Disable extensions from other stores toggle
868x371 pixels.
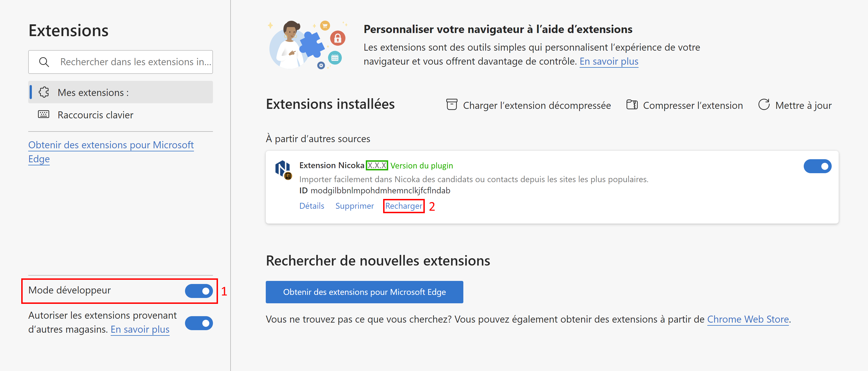pos(199,323)
